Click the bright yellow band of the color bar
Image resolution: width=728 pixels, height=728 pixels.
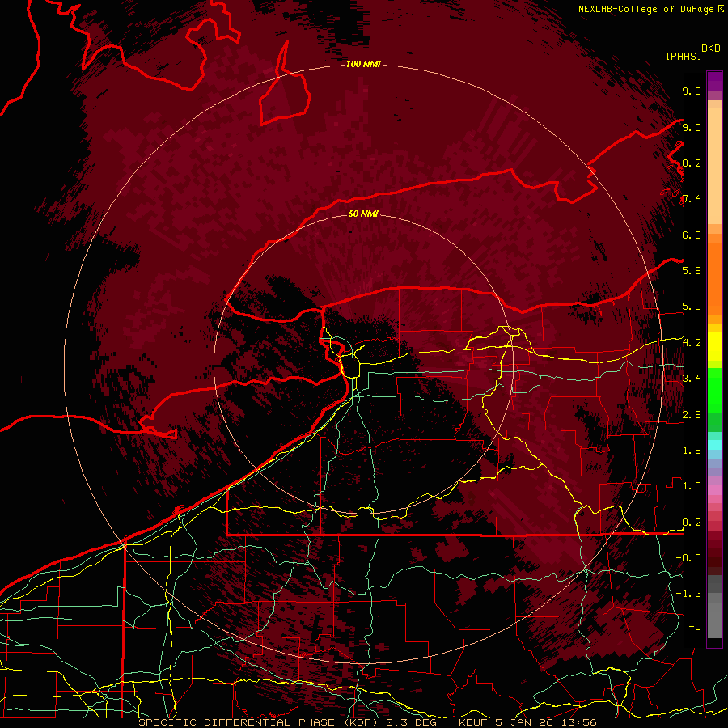click(714, 346)
